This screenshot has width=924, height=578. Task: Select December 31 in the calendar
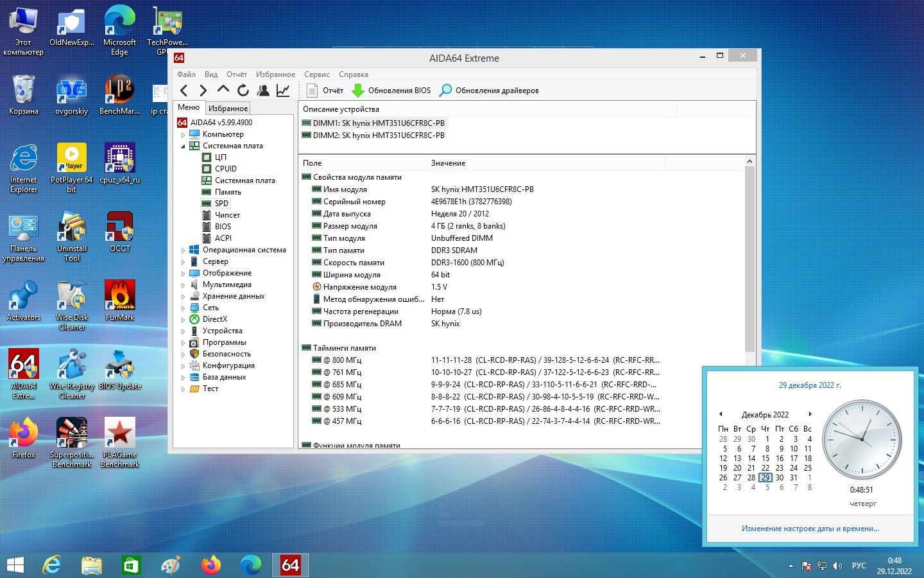click(x=794, y=478)
